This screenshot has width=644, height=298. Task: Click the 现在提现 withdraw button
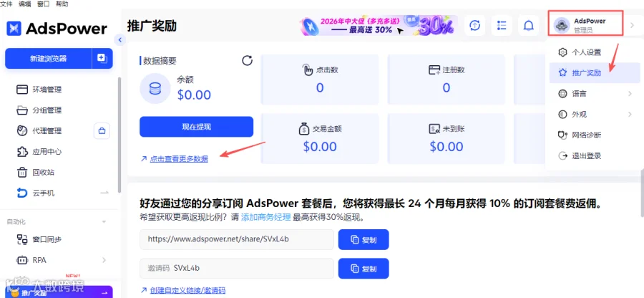pos(196,127)
